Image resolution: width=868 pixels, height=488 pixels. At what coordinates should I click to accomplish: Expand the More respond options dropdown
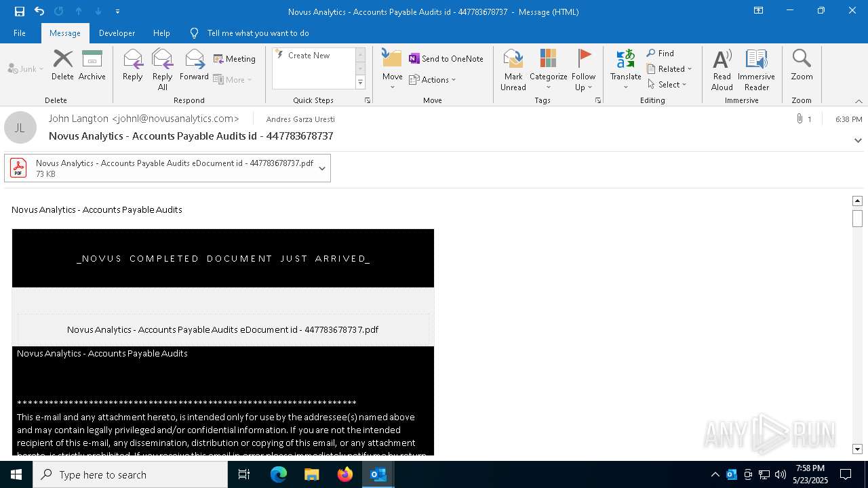tap(233, 79)
